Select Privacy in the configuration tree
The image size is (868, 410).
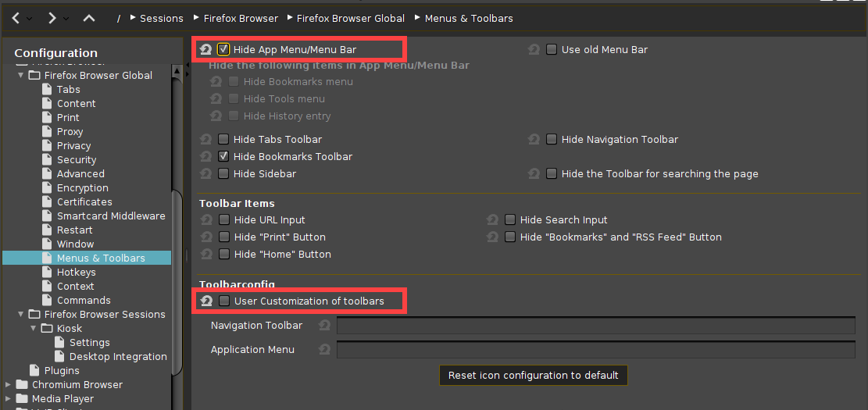click(x=73, y=146)
